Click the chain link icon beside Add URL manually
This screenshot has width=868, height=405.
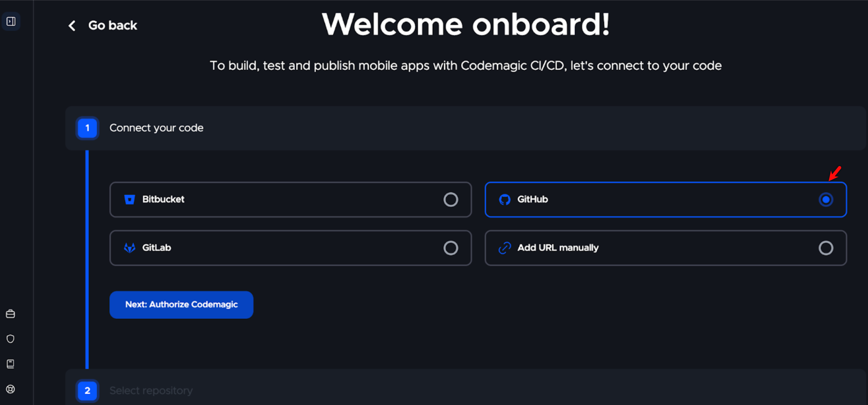pos(504,248)
